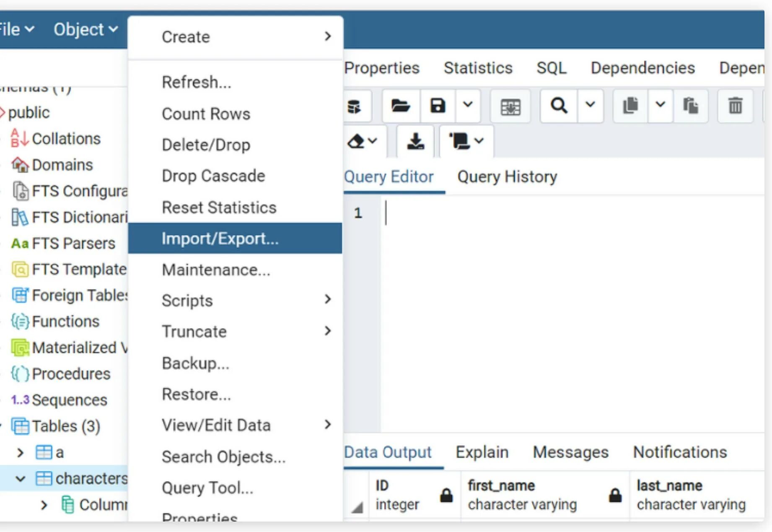
Task: Select Query Tool... menu entry
Action: pos(235,488)
